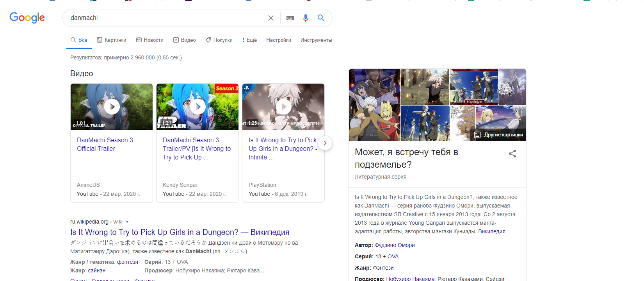The height and width of the screenshot is (281, 644).
Task: Start voice search with microphone icon
Action: pyautogui.click(x=306, y=18)
